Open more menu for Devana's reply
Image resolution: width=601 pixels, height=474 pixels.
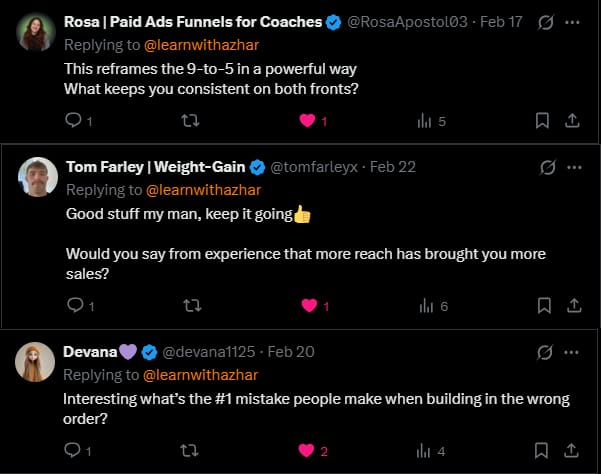(x=571, y=352)
